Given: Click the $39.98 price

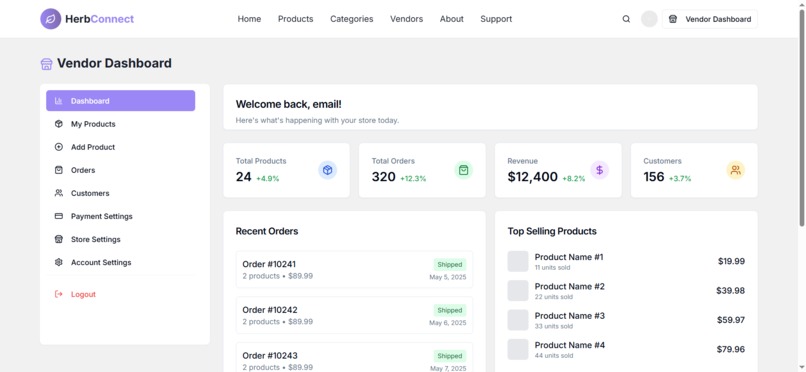Looking at the screenshot, I should point(730,290).
